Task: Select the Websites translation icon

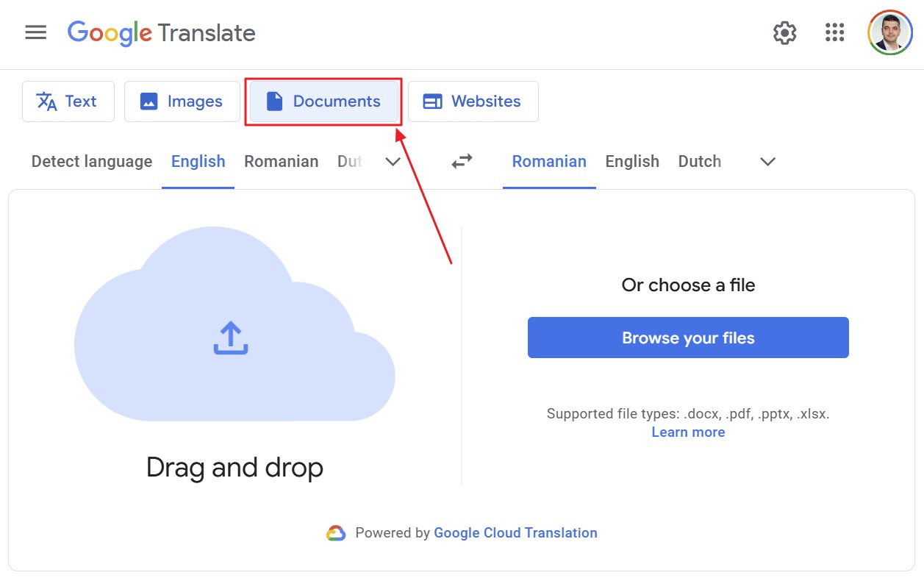Action: point(434,101)
